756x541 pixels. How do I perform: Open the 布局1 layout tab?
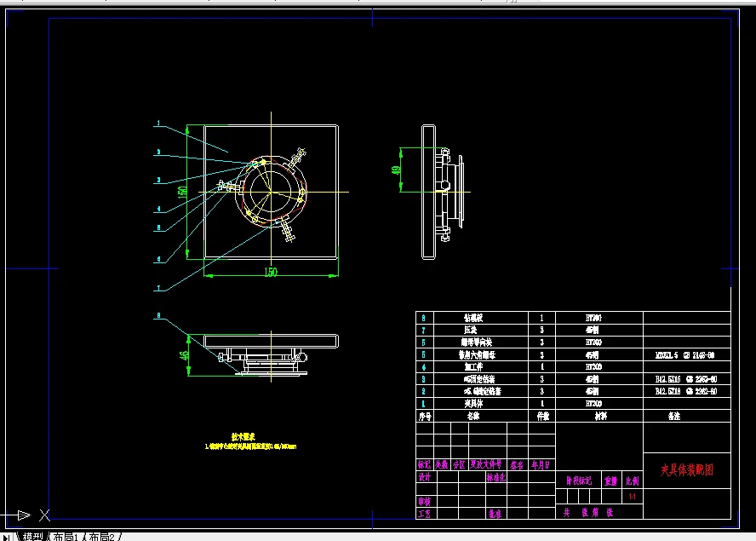tap(65, 537)
